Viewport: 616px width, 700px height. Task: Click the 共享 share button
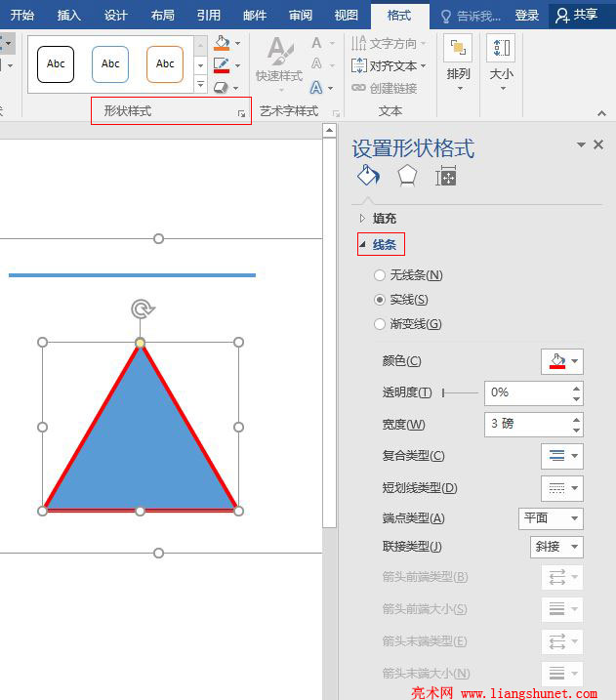[577, 16]
